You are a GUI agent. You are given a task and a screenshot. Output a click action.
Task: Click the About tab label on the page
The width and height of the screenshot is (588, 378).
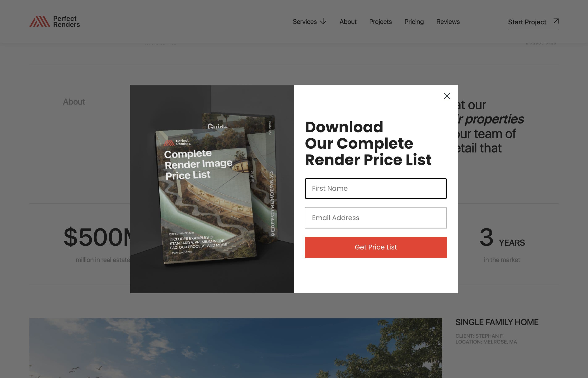tap(74, 102)
